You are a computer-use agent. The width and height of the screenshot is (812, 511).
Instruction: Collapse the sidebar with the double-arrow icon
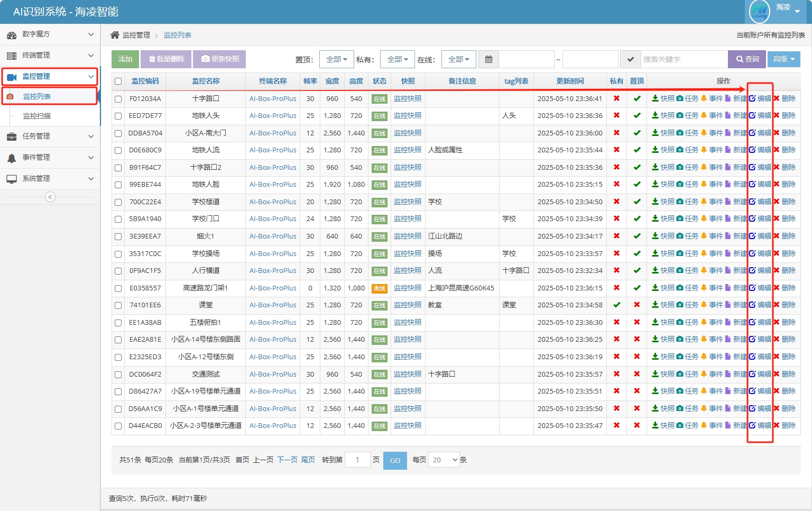(50, 197)
